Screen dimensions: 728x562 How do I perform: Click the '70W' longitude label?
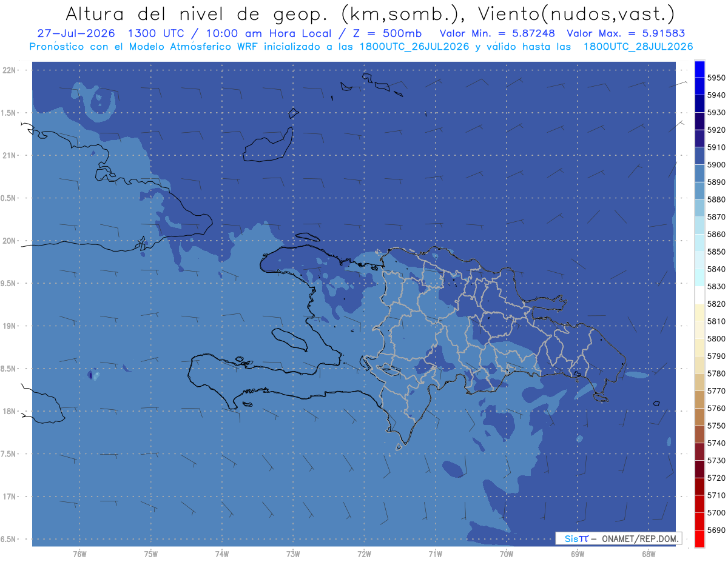pyautogui.click(x=507, y=554)
